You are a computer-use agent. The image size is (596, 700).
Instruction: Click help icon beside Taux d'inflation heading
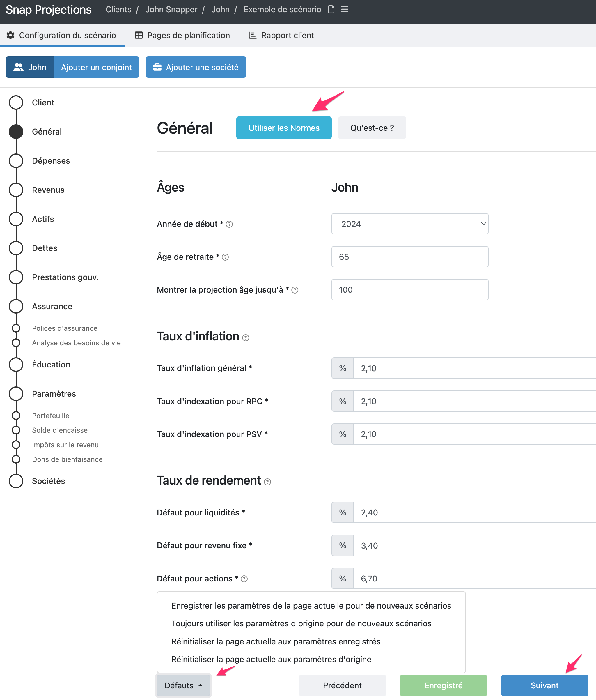[246, 338]
